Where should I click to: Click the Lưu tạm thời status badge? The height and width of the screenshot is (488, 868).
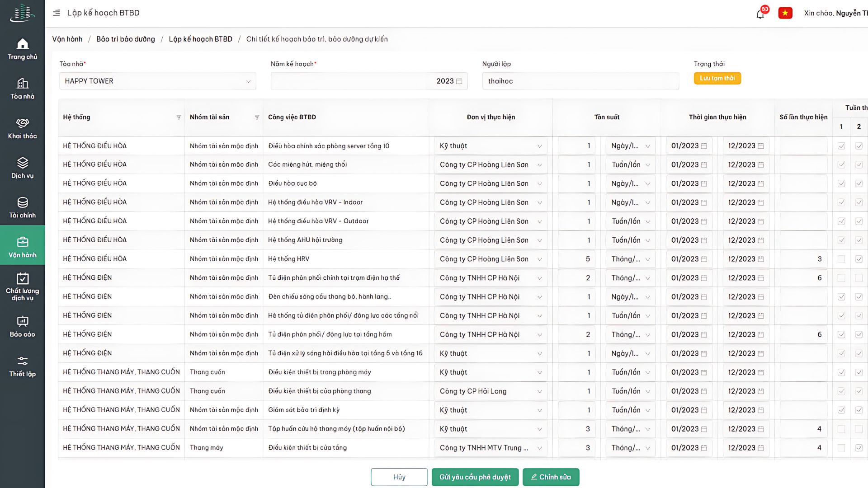tap(717, 78)
